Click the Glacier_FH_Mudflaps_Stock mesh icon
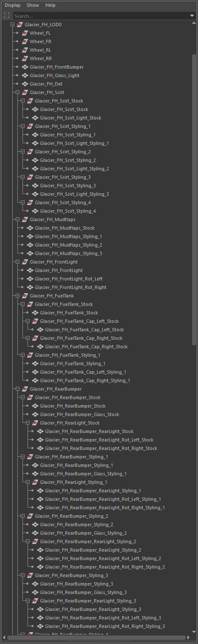The height and width of the screenshot is (644, 198). point(30,228)
